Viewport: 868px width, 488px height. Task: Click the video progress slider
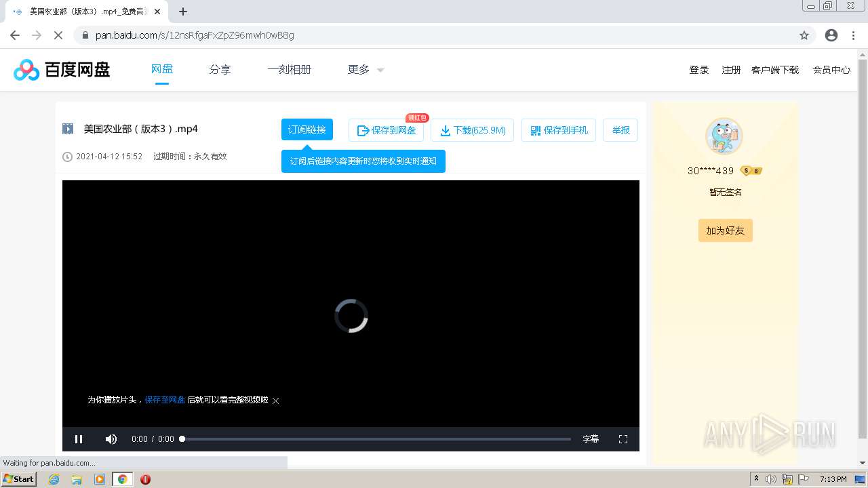coord(376,439)
